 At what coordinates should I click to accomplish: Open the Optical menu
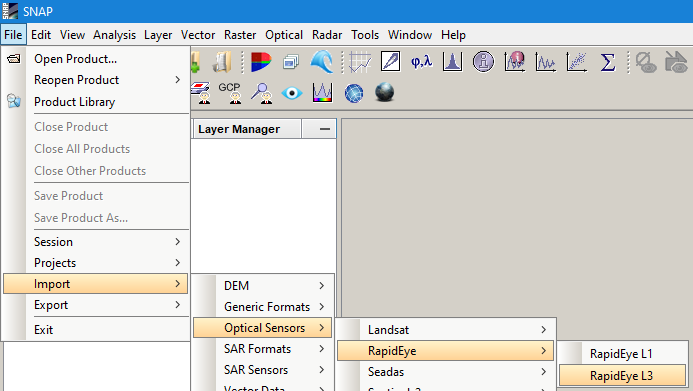tap(284, 35)
